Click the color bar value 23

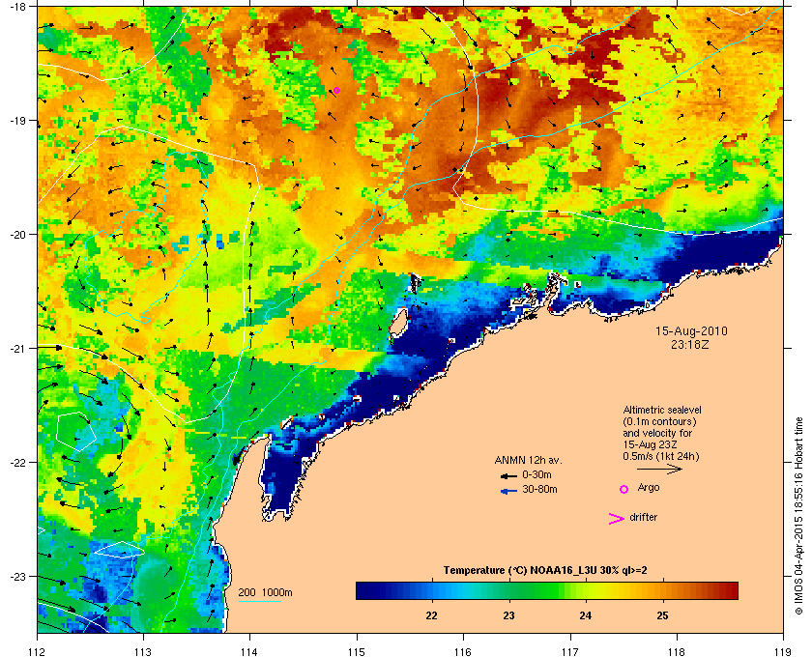click(509, 615)
